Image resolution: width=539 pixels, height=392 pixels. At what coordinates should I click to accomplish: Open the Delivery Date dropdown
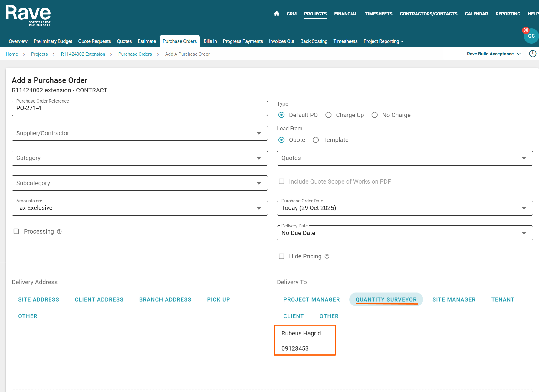click(405, 233)
